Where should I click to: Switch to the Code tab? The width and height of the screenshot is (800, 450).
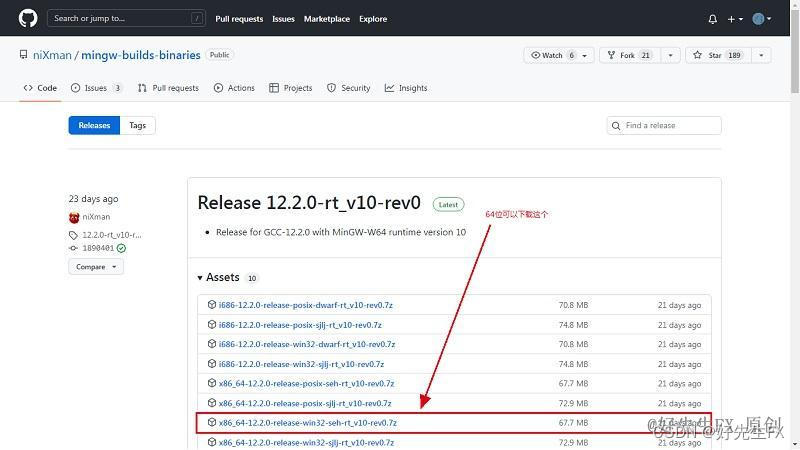[x=40, y=88]
